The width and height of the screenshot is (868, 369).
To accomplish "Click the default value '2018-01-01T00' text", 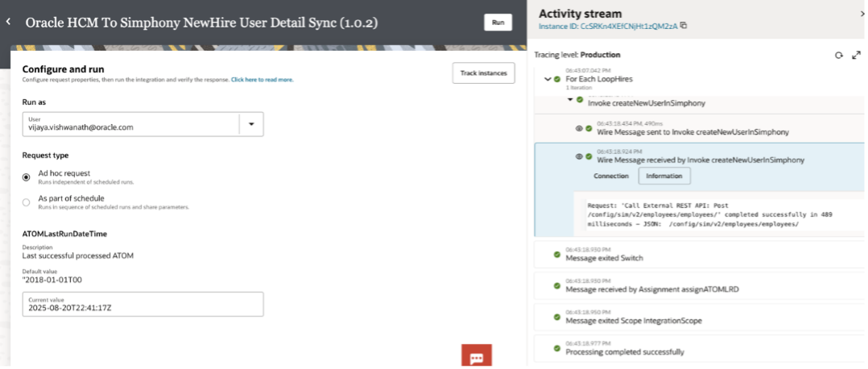I will [52, 280].
